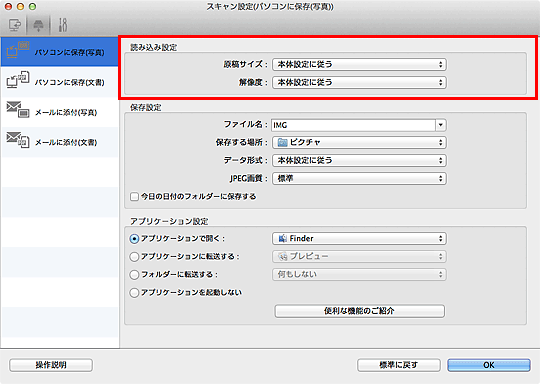Open the JPEG画質 dropdown

coord(359,178)
